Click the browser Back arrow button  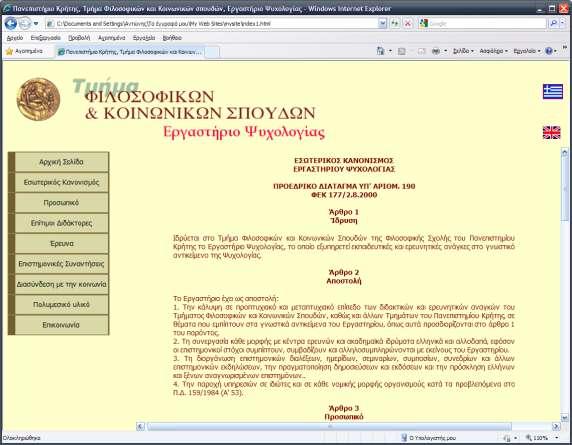(11, 24)
